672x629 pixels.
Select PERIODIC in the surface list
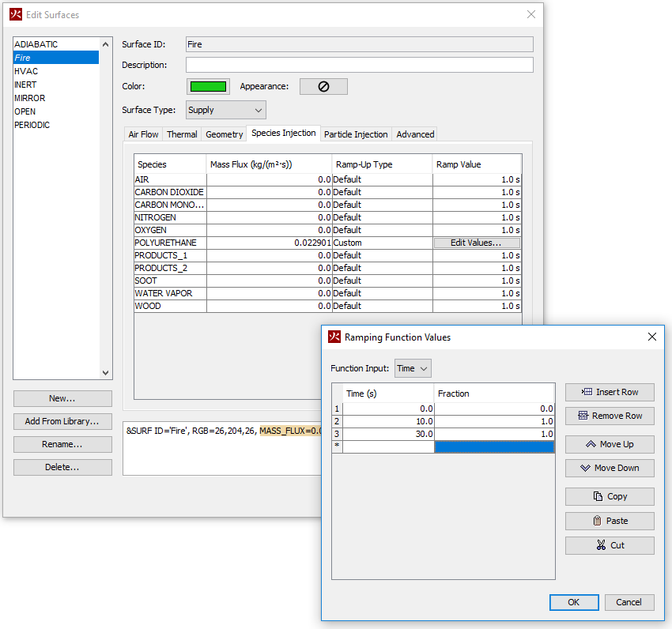click(56, 125)
